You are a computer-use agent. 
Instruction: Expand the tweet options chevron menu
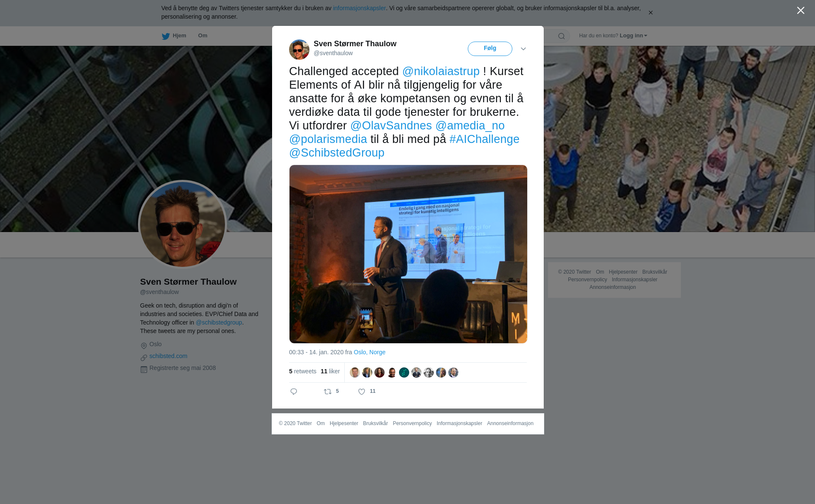[523, 49]
